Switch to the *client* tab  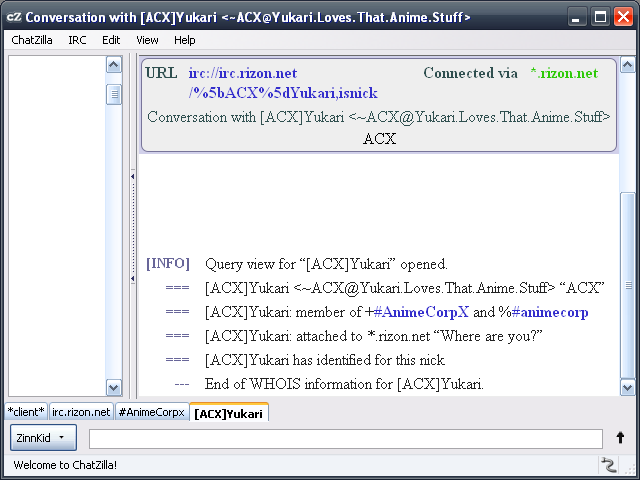26,412
